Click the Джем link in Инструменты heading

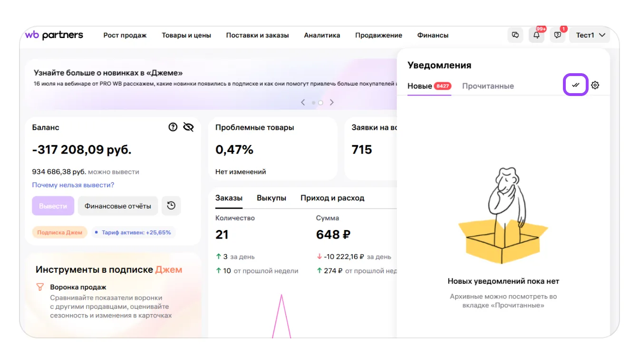point(169,269)
